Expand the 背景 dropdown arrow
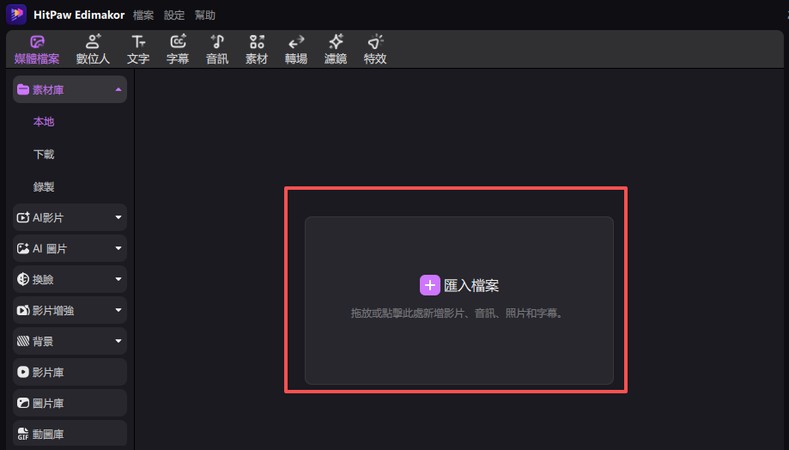 click(118, 341)
